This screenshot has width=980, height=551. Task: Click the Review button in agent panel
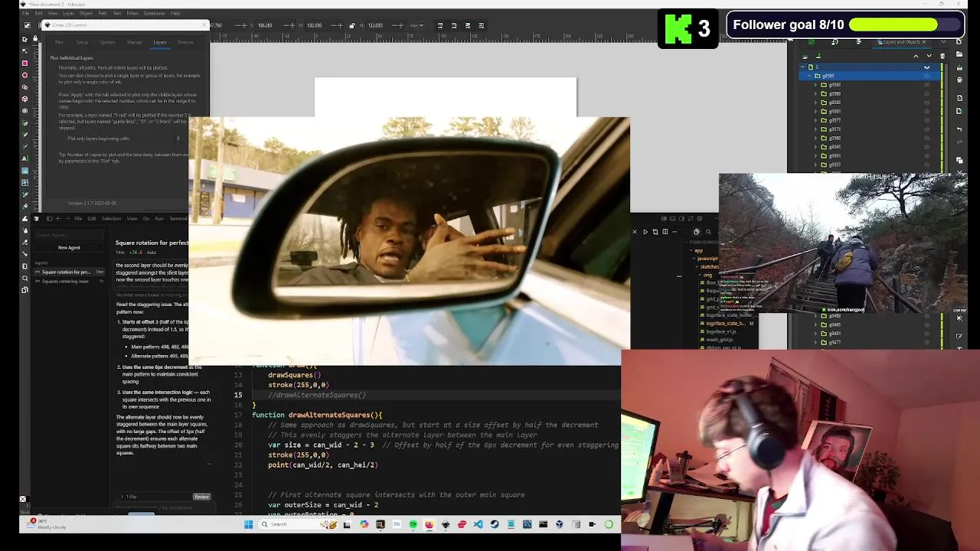[x=201, y=497]
